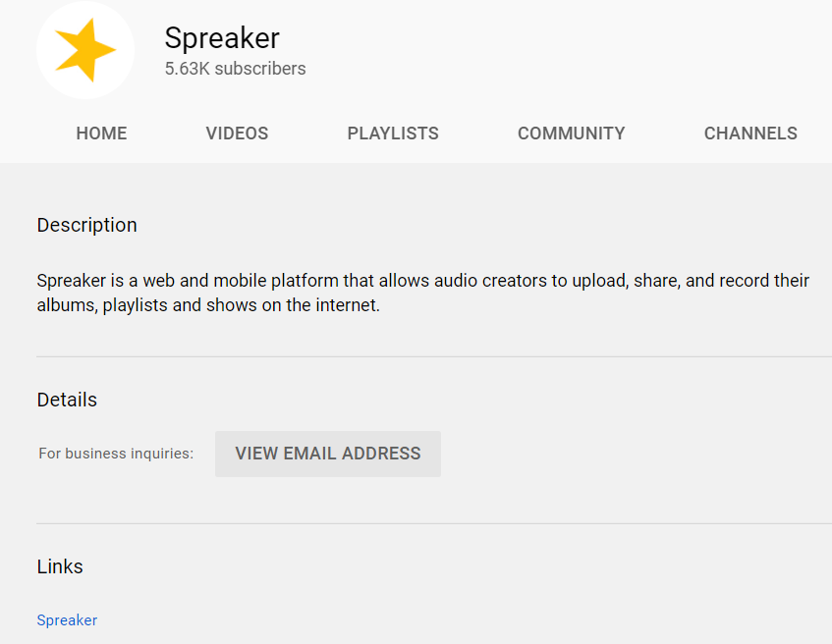
Task: Click the Spreaker star channel avatar
Action: [85, 50]
